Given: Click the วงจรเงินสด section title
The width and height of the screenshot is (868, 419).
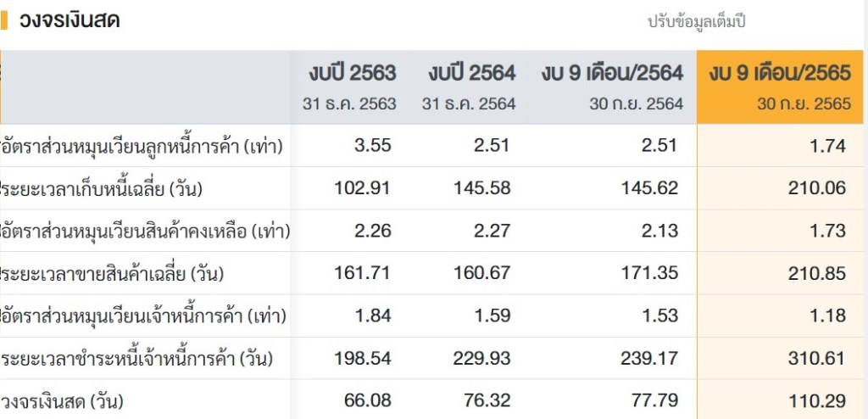Looking at the screenshot, I should pyautogui.click(x=70, y=20).
